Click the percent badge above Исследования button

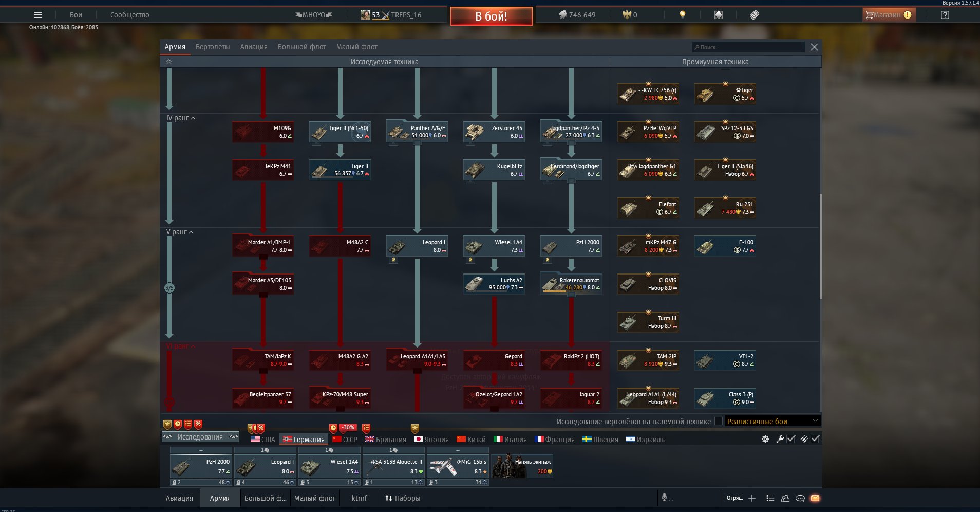pyautogui.click(x=198, y=425)
